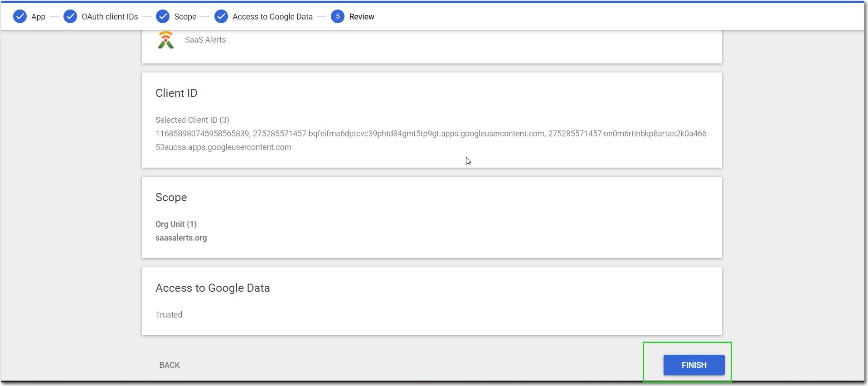
Task: Open the Access to Google Data step
Action: [x=272, y=17]
